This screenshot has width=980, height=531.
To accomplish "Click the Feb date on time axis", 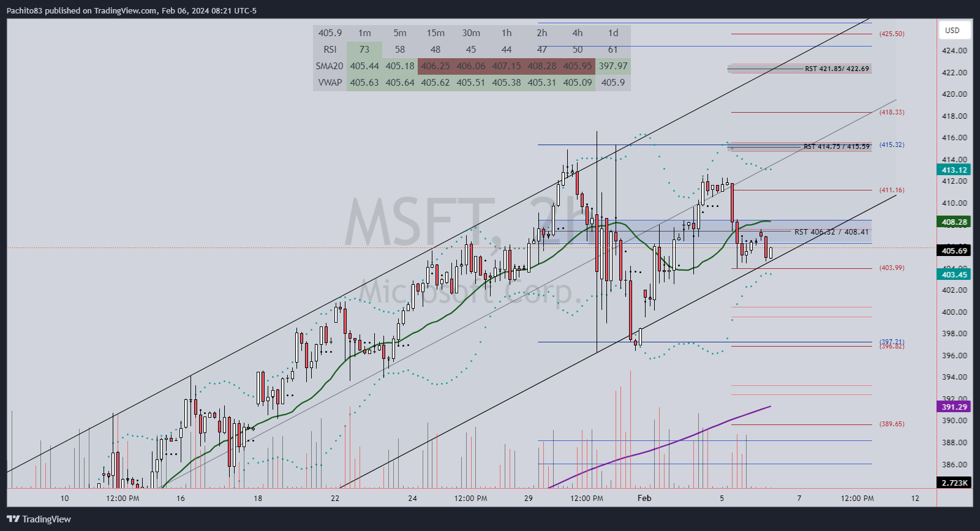I will (x=644, y=498).
